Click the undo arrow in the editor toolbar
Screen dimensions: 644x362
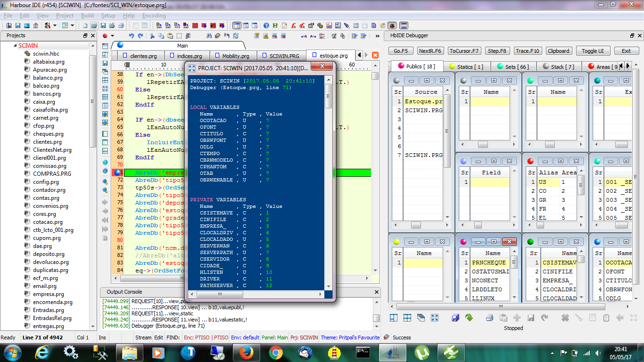(131, 36)
